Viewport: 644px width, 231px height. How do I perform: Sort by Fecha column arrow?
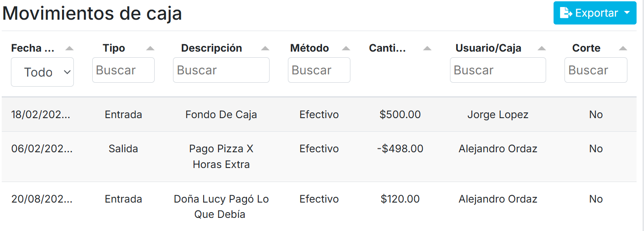coord(69,49)
